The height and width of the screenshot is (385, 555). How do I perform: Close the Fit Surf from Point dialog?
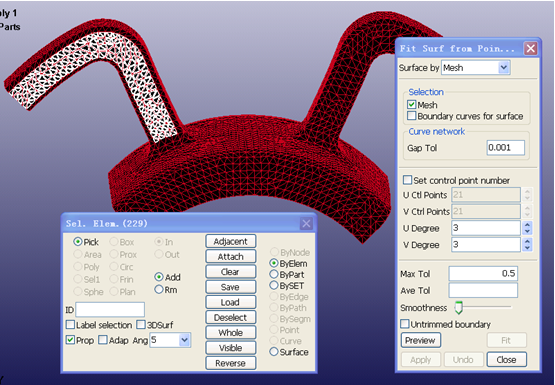(531, 48)
